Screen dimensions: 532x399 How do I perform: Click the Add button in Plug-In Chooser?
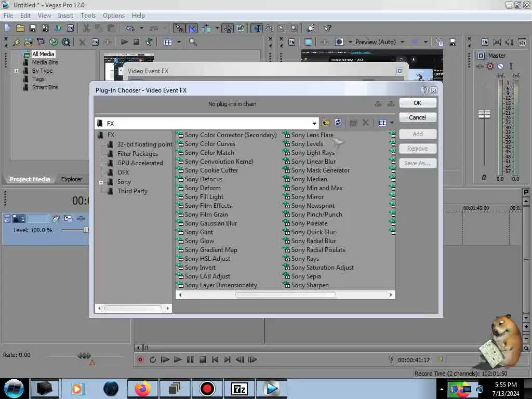coord(417,134)
